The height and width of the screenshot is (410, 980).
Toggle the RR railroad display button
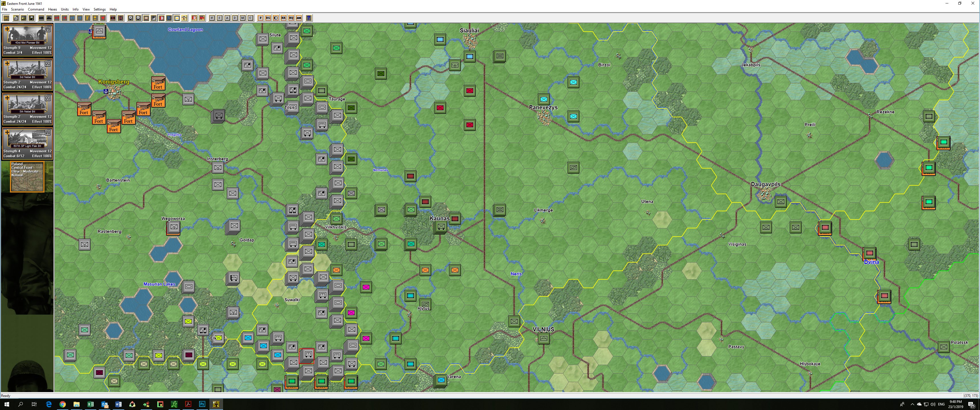(x=283, y=18)
